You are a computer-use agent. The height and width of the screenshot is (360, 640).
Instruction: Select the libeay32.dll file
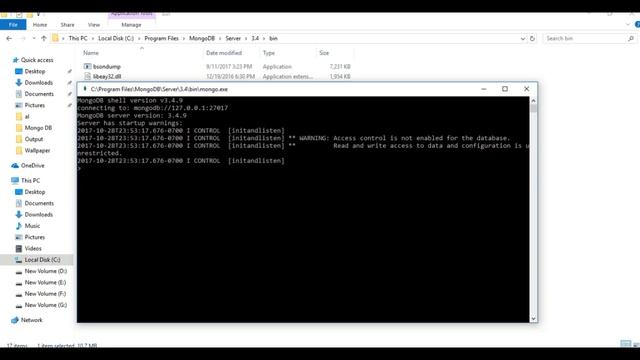click(x=107, y=76)
